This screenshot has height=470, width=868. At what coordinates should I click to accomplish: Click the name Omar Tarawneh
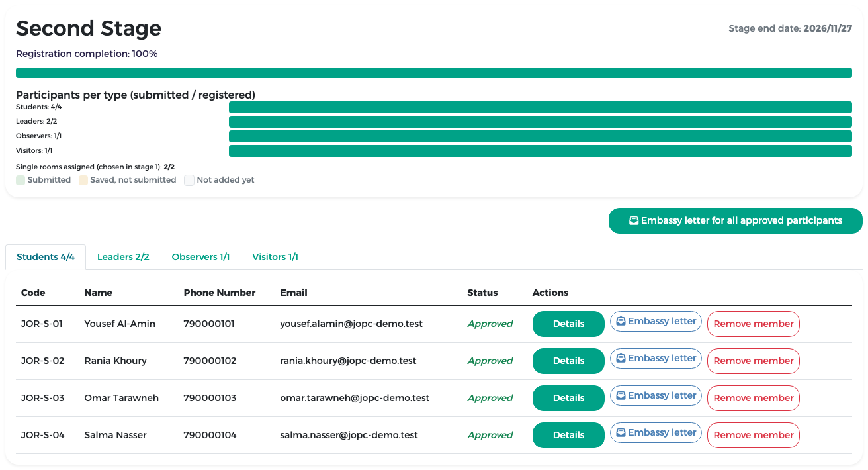pos(122,398)
